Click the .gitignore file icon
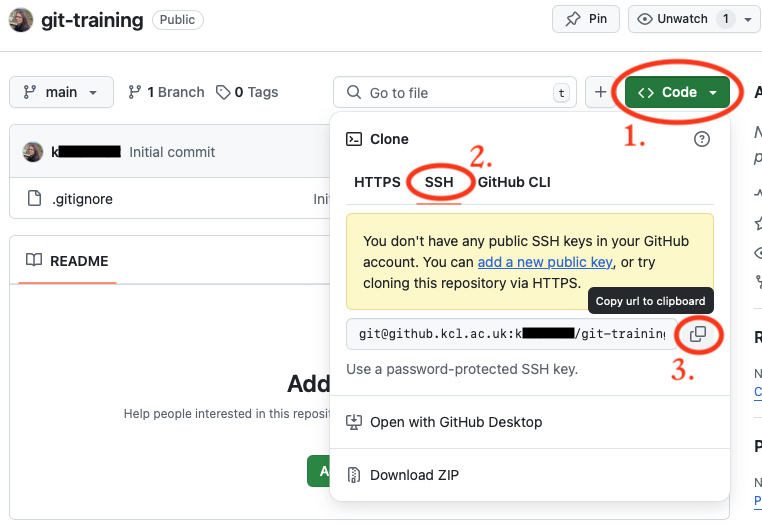Viewport: 762px width, 524px height. pyautogui.click(x=34, y=198)
